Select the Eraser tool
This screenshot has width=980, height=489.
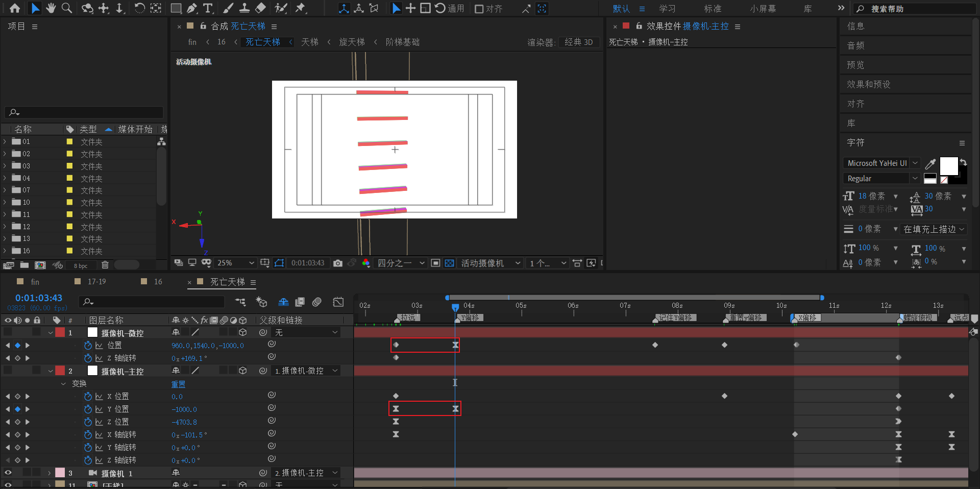coord(260,8)
